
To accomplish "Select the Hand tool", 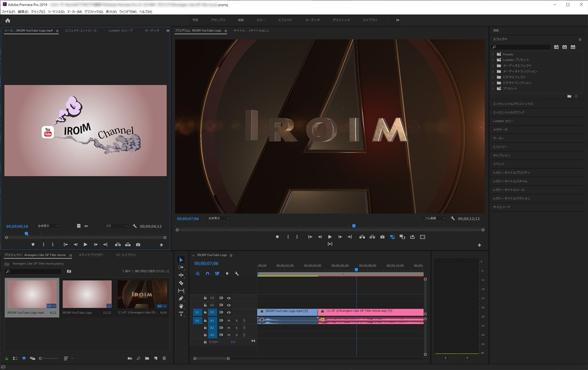I will click(x=181, y=306).
